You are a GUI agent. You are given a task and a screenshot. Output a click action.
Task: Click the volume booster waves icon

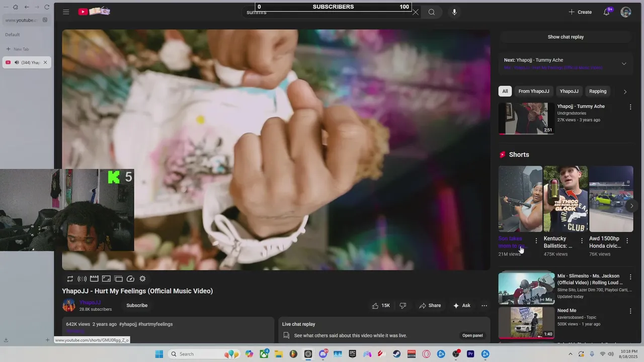pos(82,279)
